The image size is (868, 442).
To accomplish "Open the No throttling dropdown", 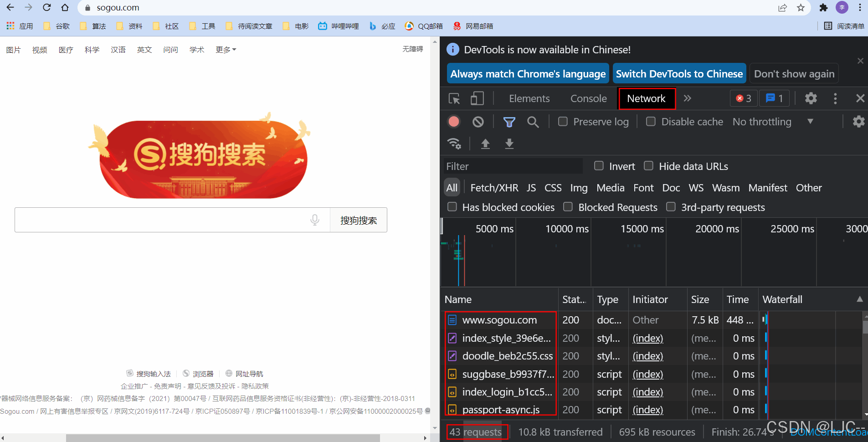I will [x=773, y=122].
